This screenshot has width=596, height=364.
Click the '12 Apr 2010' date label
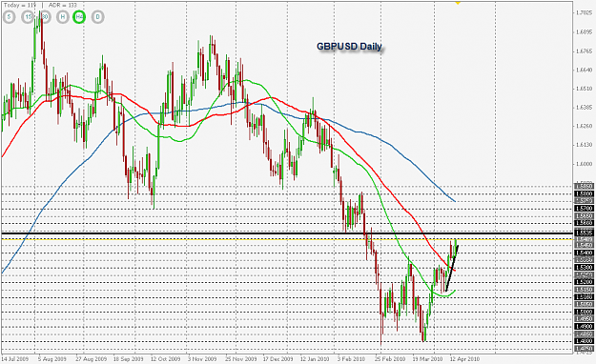pyautogui.click(x=464, y=359)
